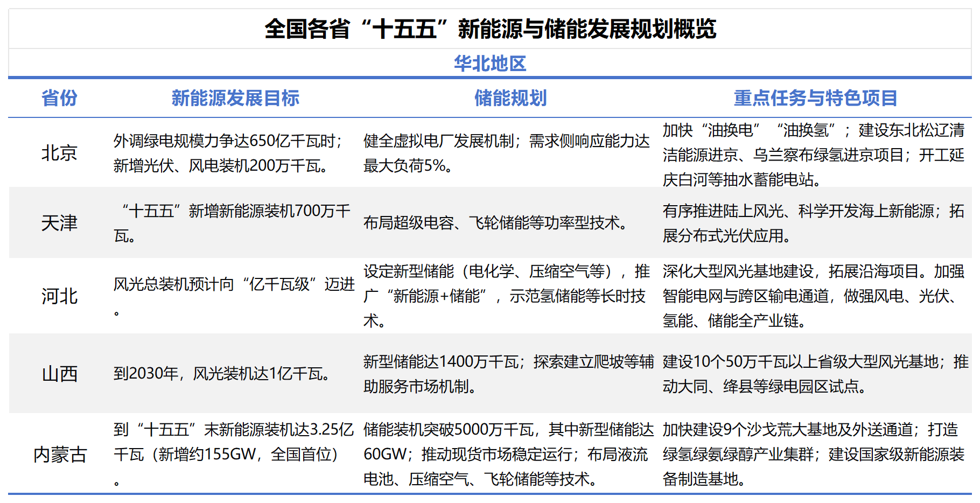Screen dimensions: 980x503
Task: Select the 河北 province cell
Action: pos(59,296)
